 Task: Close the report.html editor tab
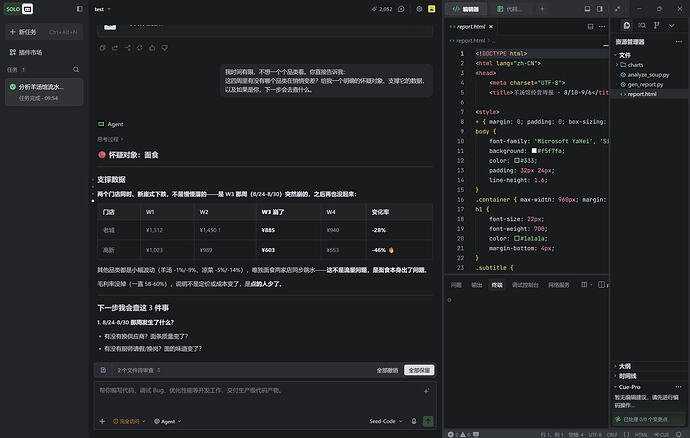coord(491,26)
